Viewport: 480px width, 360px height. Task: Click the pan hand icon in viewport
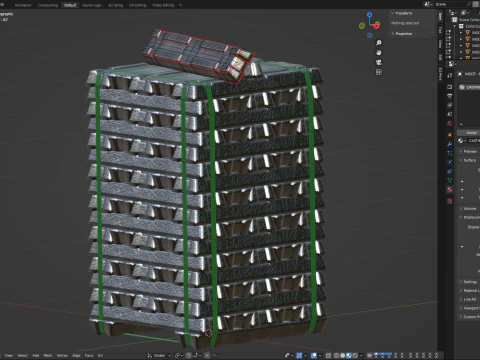click(379, 52)
